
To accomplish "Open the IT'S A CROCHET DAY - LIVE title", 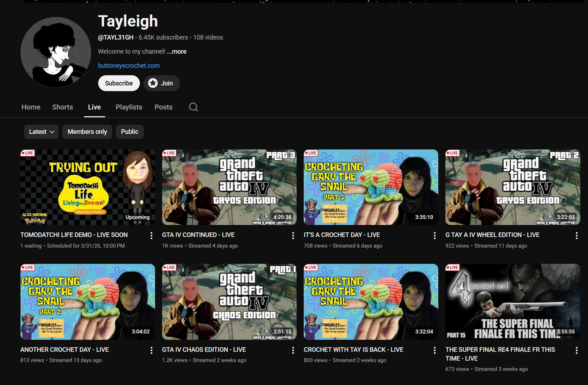I will [x=342, y=235].
